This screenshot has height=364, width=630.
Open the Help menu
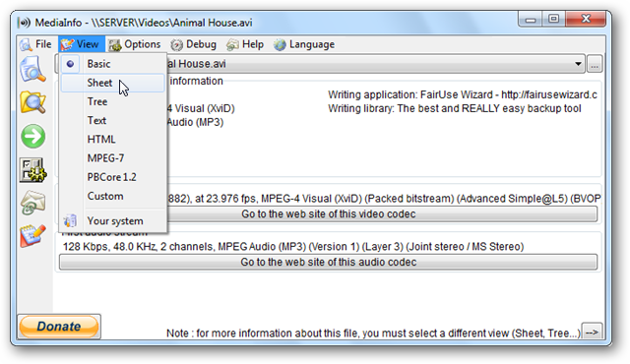pyautogui.click(x=245, y=44)
